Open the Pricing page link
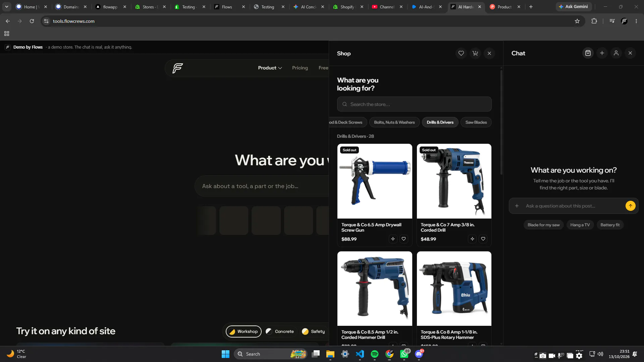 tap(300, 68)
